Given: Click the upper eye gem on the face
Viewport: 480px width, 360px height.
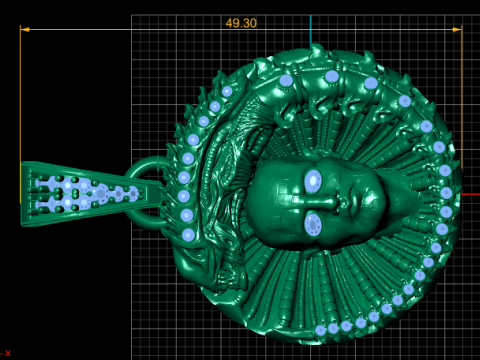Looking at the screenshot, I should point(313,181).
